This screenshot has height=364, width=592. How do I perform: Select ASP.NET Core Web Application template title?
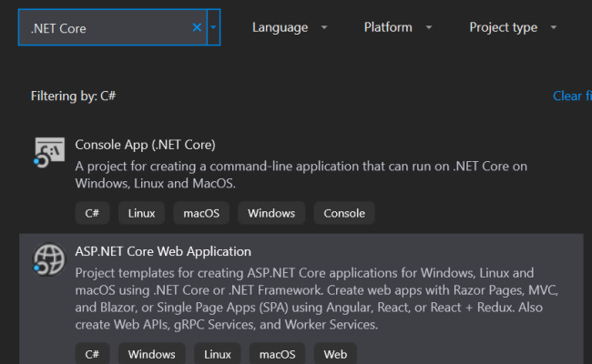click(x=163, y=251)
